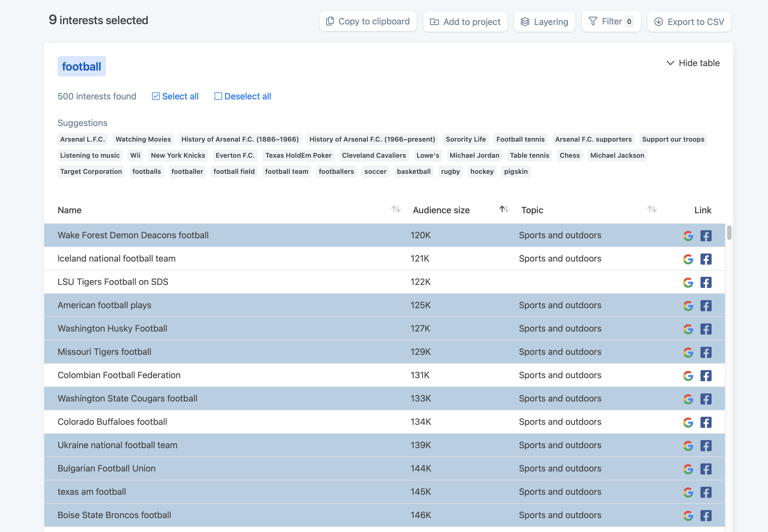The width and height of the screenshot is (768, 532).
Task: Choose the Football tennis suggestion
Action: [x=520, y=139]
